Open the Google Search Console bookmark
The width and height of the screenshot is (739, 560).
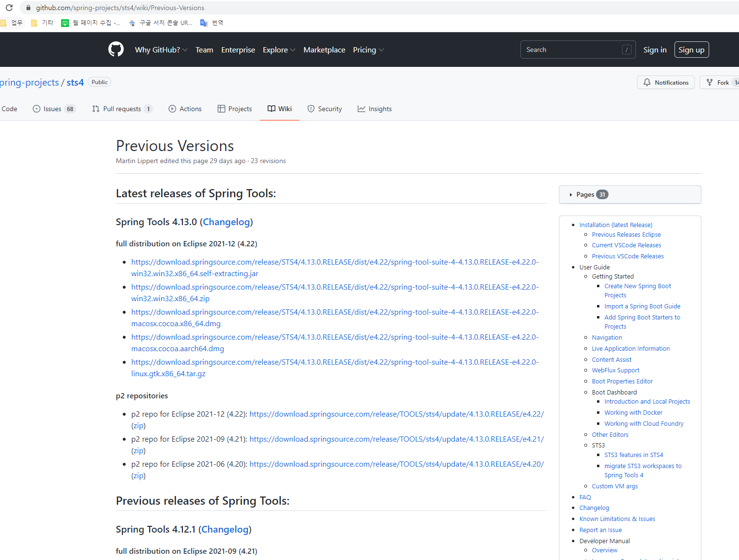point(161,23)
